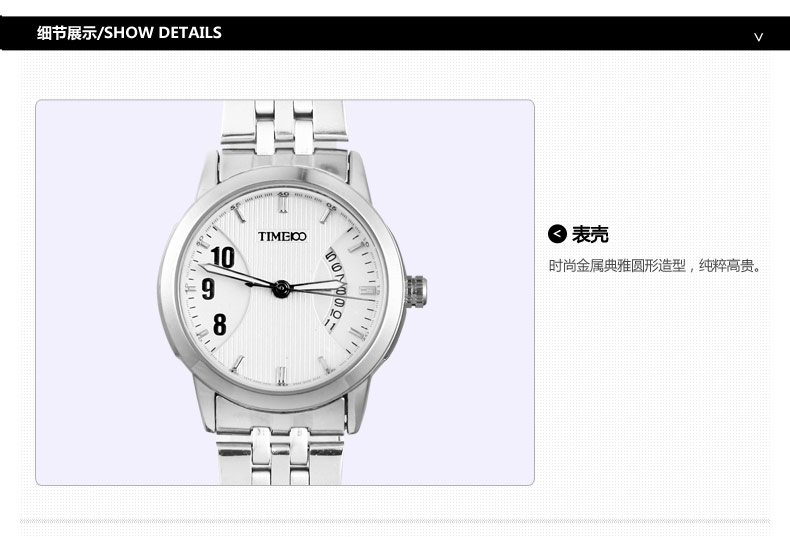The width and height of the screenshot is (790, 537).
Task: Click the TIME100 logo on the dial
Action: point(282,236)
